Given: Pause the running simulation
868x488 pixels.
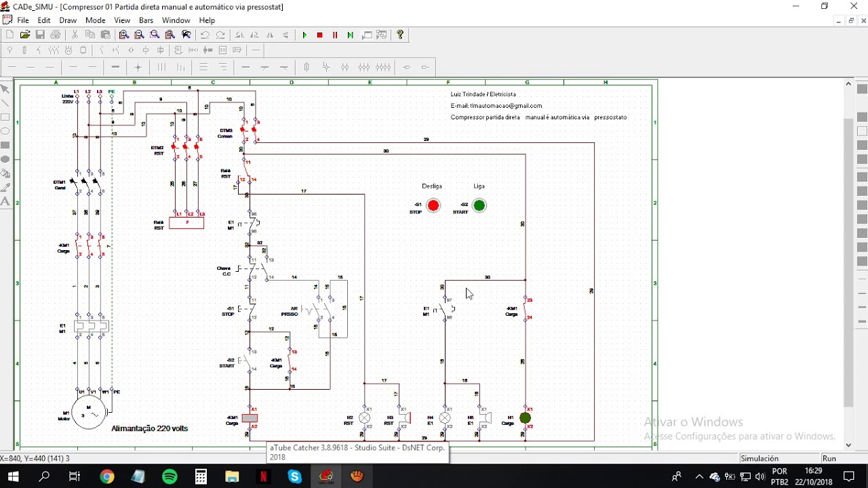Looking at the screenshot, I should point(335,35).
